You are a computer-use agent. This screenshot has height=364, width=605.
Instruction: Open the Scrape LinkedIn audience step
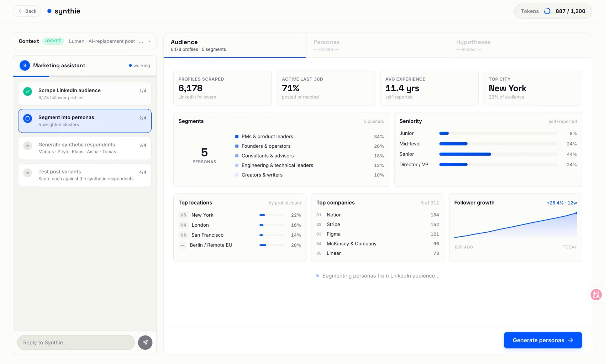pyautogui.click(x=85, y=94)
